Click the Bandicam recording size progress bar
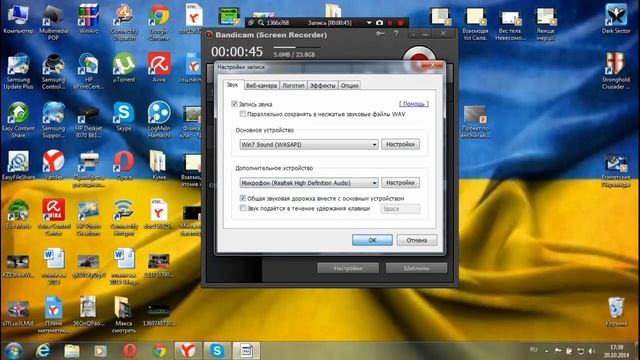Viewport: 640px width, 360px height. pyautogui.click(x=297, y=47)
